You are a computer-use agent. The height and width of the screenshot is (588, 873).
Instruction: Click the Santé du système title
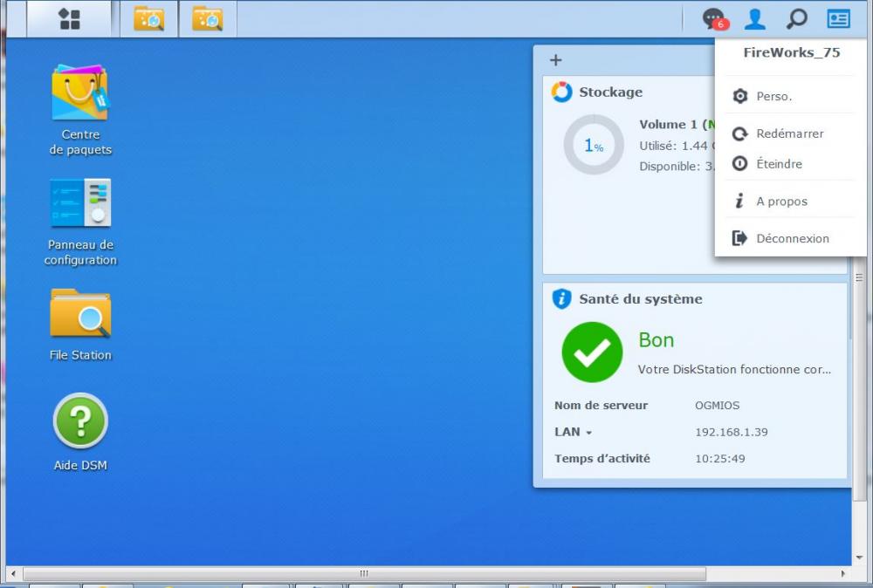coord(640,298)
